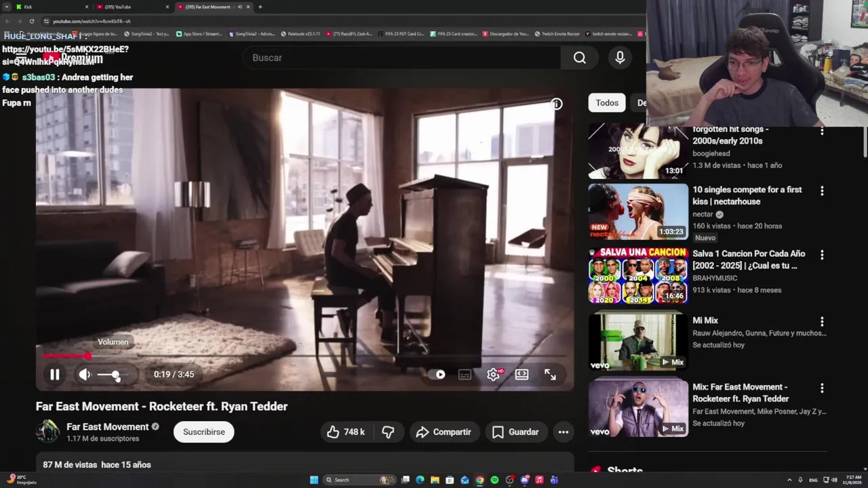868x488 pixels.
Task: Open Microsoft Store from the taskbar
Action: click(x=450, y=480)
